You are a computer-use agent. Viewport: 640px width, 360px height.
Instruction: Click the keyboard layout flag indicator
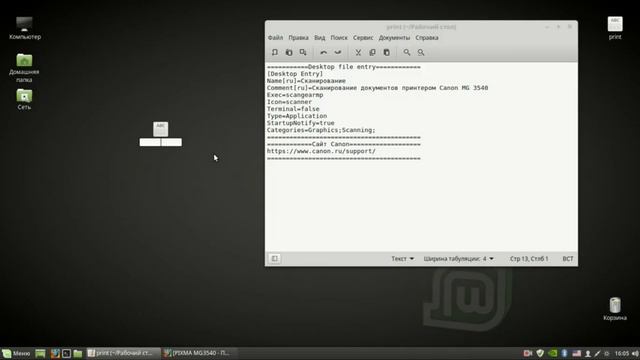point(576,353)
